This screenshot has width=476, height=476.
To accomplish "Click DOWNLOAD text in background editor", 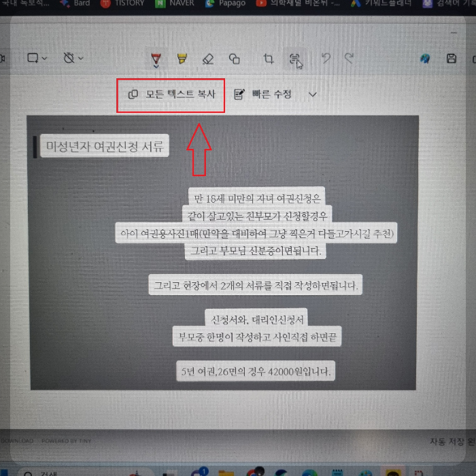I will 17,441.
